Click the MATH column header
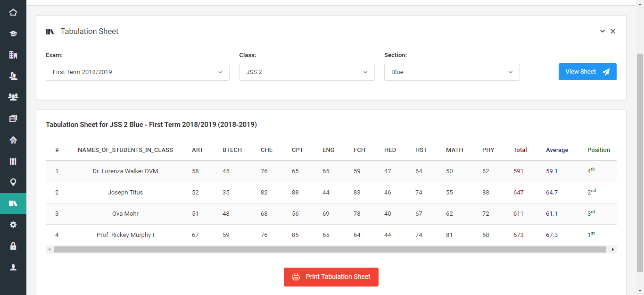The width and height of the screenshot is (644, 295). coord(454,150)
